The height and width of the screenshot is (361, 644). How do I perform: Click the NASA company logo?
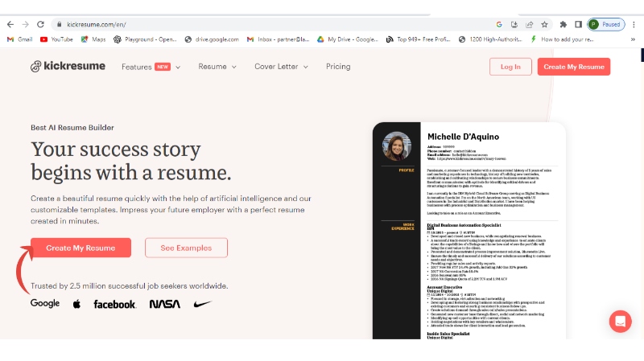click(x=165, y=304)
